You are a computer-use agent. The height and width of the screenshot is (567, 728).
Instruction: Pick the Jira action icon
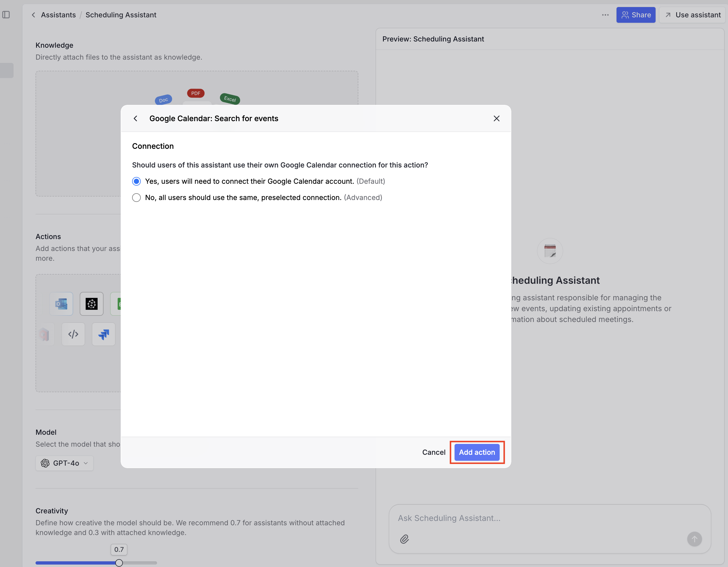104,334
